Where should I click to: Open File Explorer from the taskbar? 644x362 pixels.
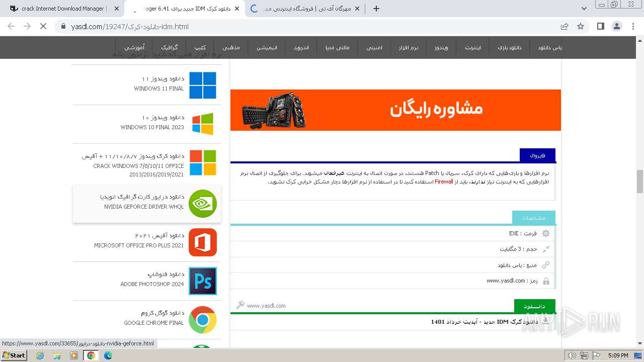[57, 355]
